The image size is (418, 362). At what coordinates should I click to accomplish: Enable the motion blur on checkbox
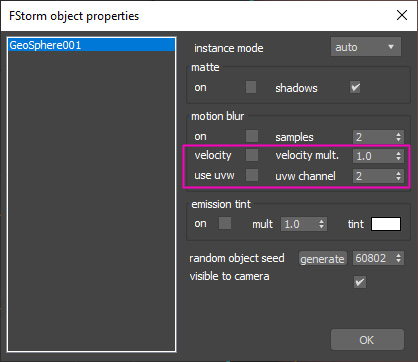pos(252,136)
